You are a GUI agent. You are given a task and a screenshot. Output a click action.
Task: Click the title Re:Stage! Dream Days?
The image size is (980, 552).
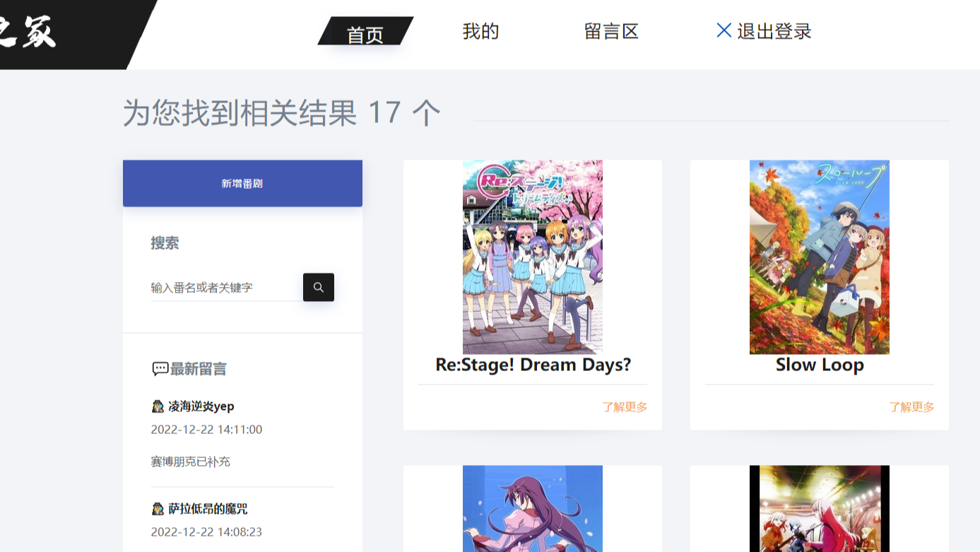[x=533, y=365]
